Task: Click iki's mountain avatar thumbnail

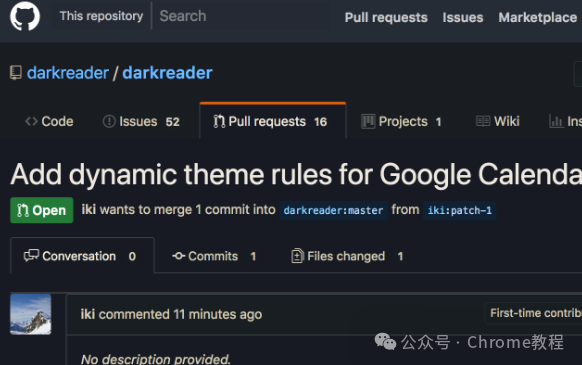Action: (30, 314)
